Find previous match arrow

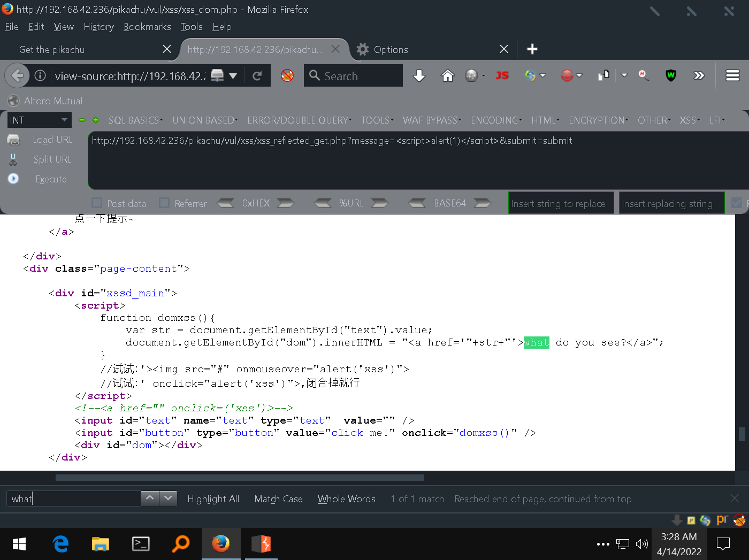coord(150,498)
